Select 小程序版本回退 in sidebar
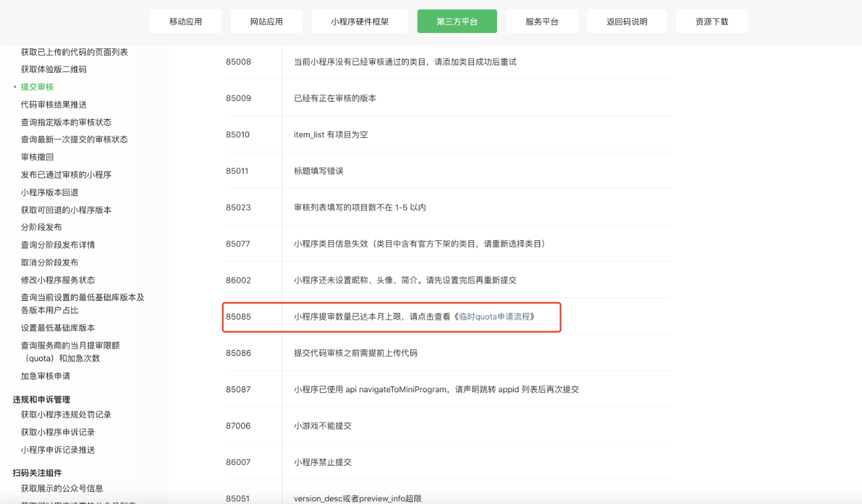Image resolution: width=862 pixels, height=504 pixels. point(49,192)
